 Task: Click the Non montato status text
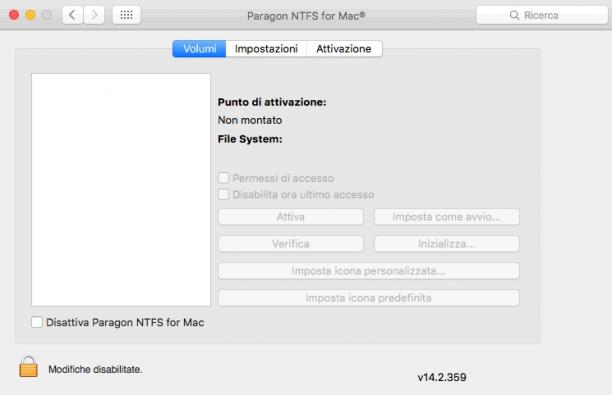click(x=250, y=120)
